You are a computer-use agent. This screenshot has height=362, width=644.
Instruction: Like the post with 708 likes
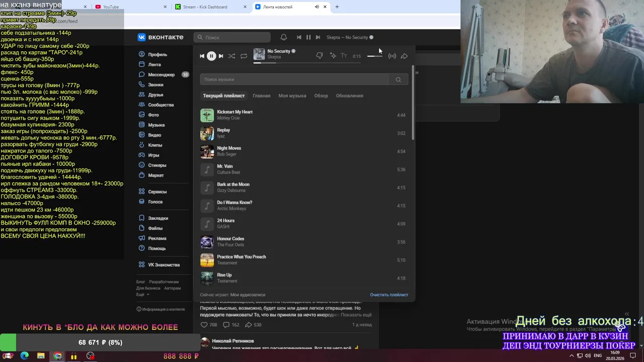click(x=209, y=325)
